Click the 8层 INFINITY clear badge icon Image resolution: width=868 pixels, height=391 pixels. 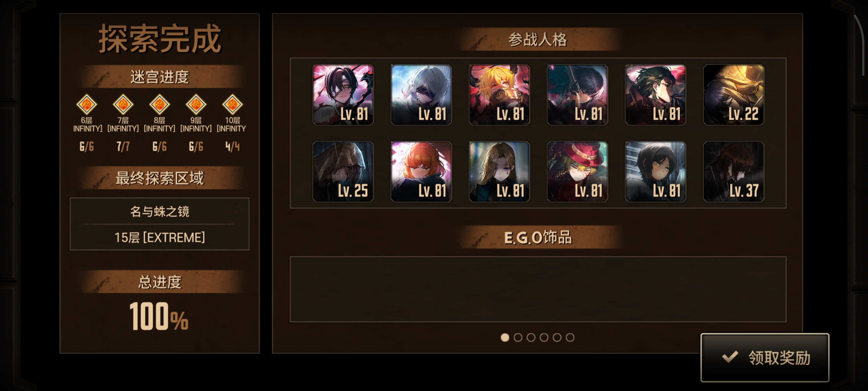(159, 104)
